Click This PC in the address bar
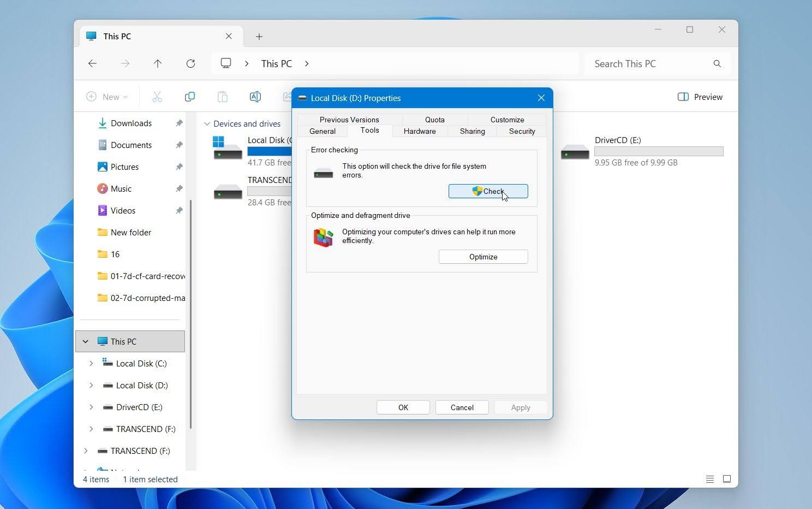The image size is (812, 509). pyautogui.click(x=277, y=64)
